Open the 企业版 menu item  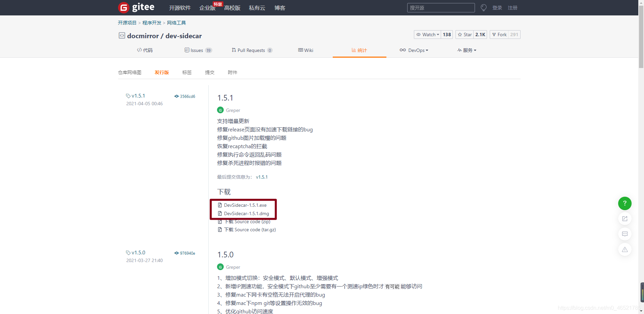click(x=207, y=8)
